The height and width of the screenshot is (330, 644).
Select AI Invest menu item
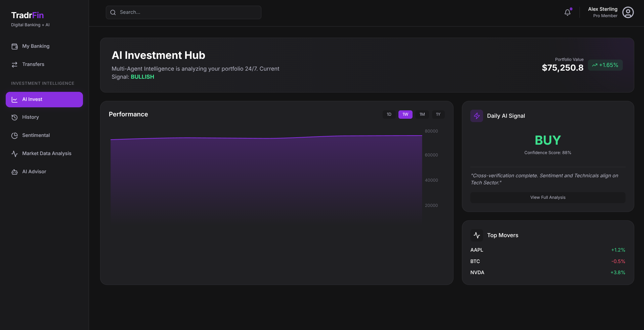click(x=44, y=100)
